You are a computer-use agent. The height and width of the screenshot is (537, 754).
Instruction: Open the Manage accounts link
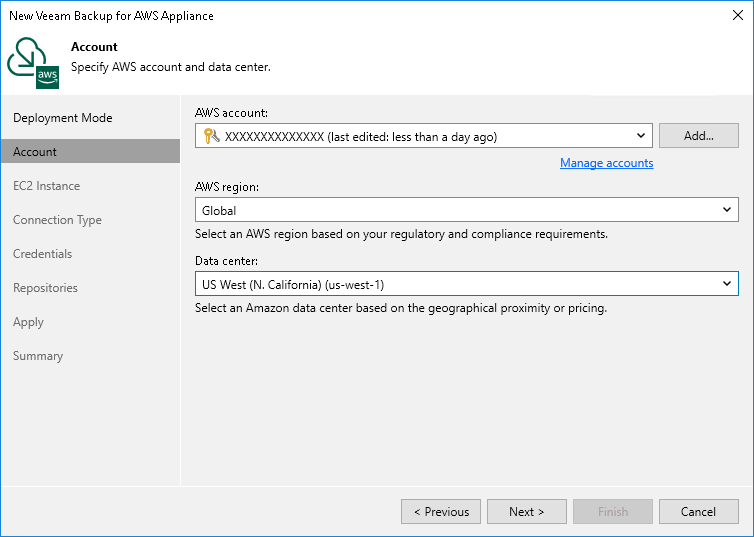click(x=606, y=163)
